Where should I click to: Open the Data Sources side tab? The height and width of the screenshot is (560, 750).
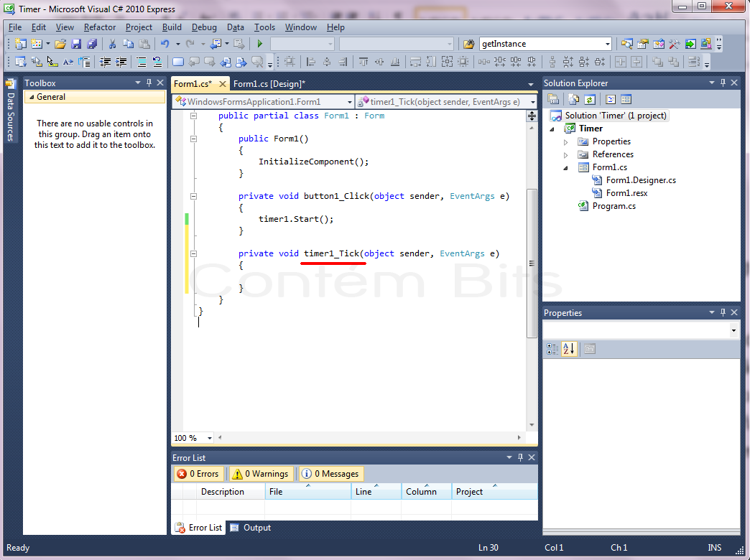(x=11, y=110)
